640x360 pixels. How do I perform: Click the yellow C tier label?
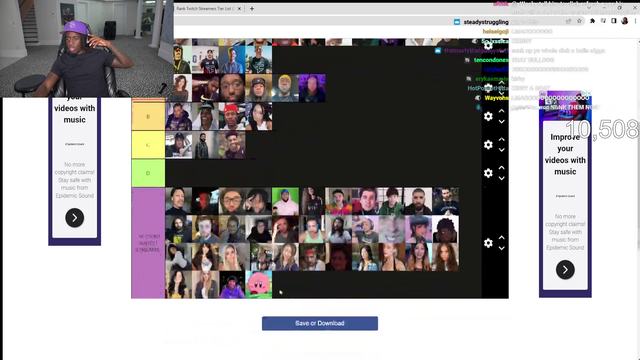(148, 145)
